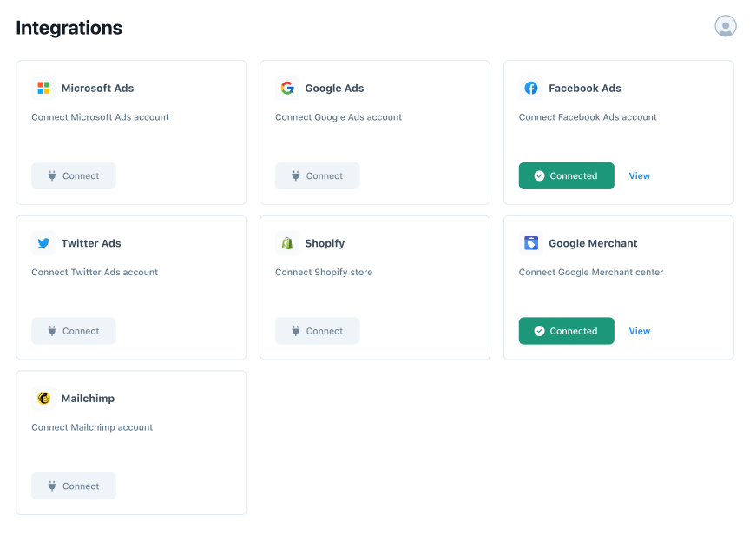
Task: Connect the Microsoft Ads account
Action: click(x=74, y=175)
